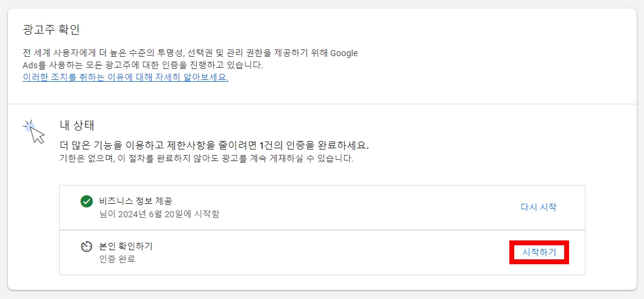Screen dimensions: 644x299
Task: Click the 다시 시작 button
Action: pyautogui.click(x=539, y=207)
